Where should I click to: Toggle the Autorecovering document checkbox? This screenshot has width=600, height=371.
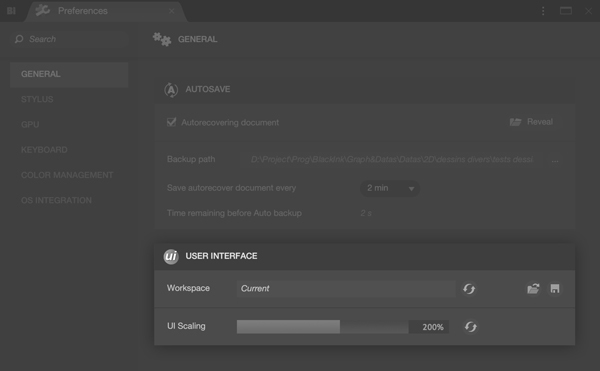171,122
